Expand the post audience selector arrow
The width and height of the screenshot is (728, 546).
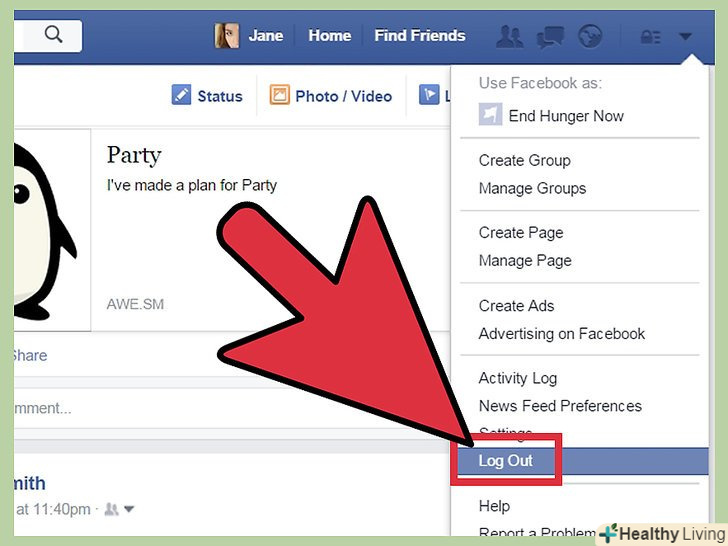[129, 509]
